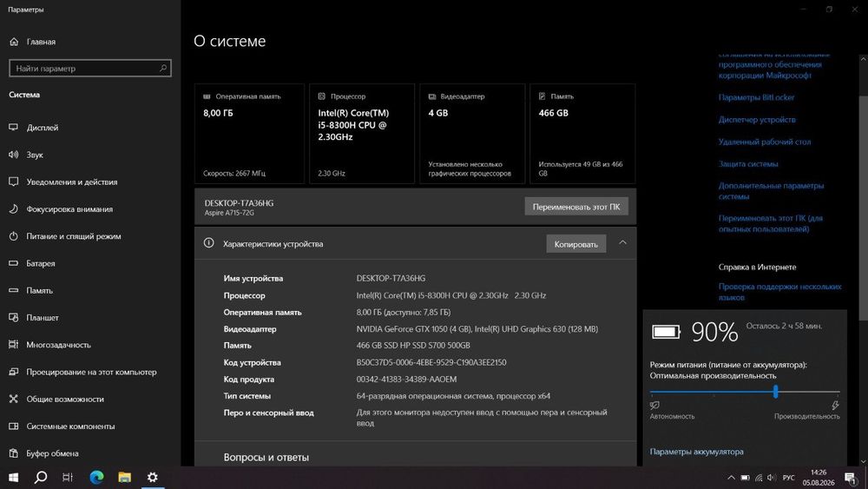Click the Оперативная память 8,00 ГБ card
Screen dimensions: 868x489
pyautogui.click(x=249, y=134)
